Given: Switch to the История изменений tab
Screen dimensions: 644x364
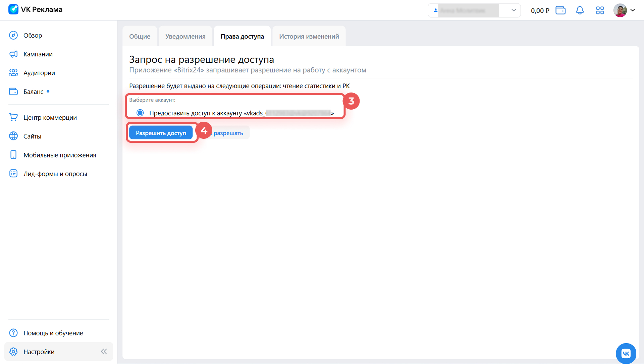Looking at the screenshot, I should pos(309,36).
